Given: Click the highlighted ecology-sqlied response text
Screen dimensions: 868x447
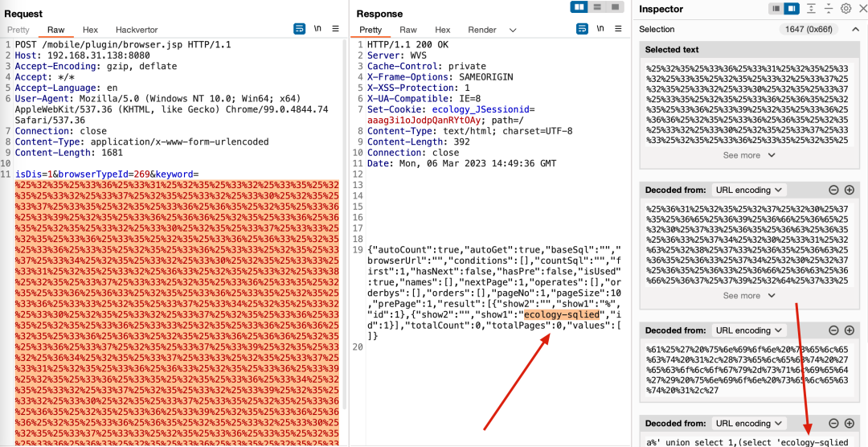Looking at the screenshot, I should coord(561,314).
